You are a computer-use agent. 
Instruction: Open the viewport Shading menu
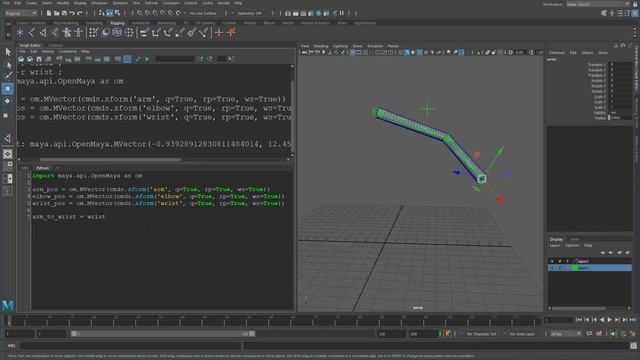click(x=321, y=46)
